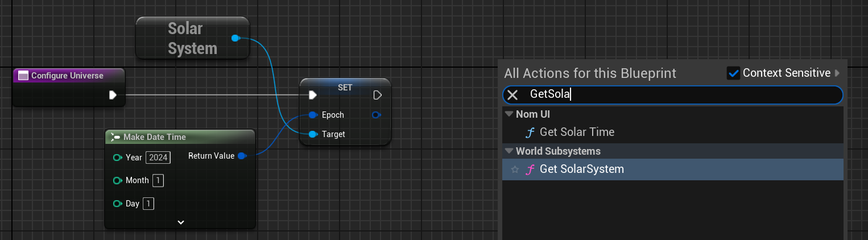The image size is (868, 240).
Task: Click the SET node execution input pin
Action: coord(312,95)
